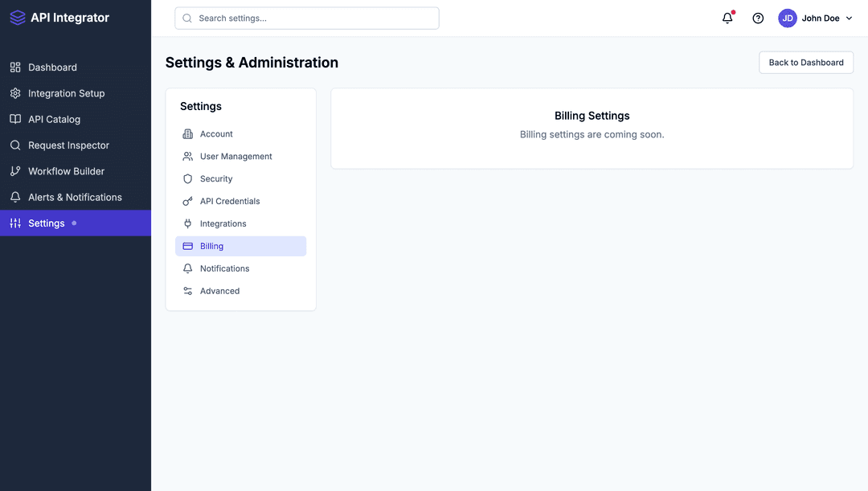Expand the John Doe account dropdown
The image size is (868, 491).
click(x=825, y=18)
